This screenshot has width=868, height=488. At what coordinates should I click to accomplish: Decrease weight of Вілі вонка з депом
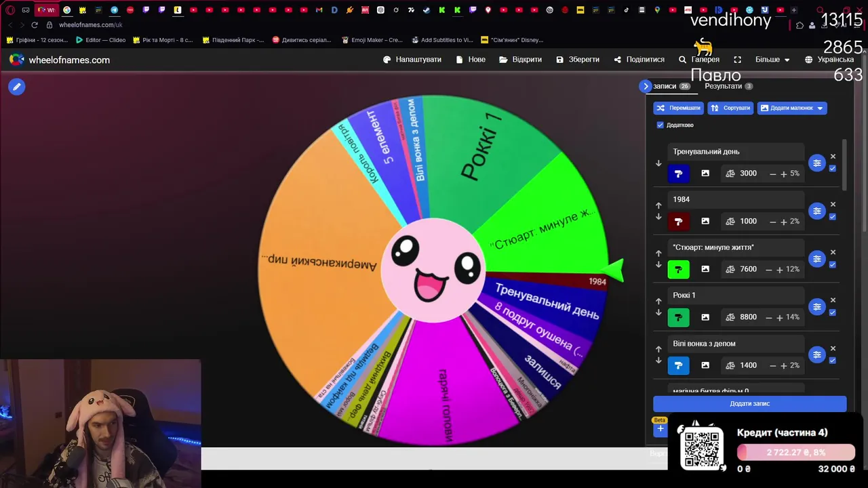click(772, 365)
